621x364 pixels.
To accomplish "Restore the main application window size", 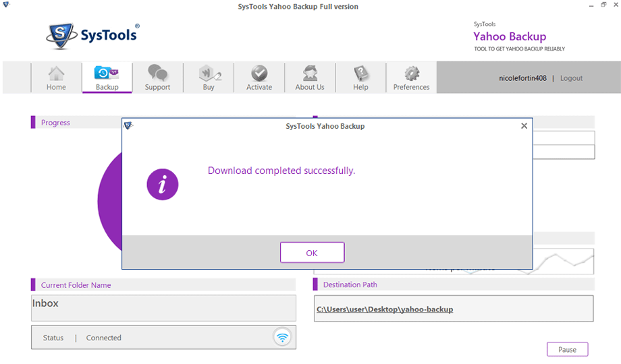I will 603,5.
